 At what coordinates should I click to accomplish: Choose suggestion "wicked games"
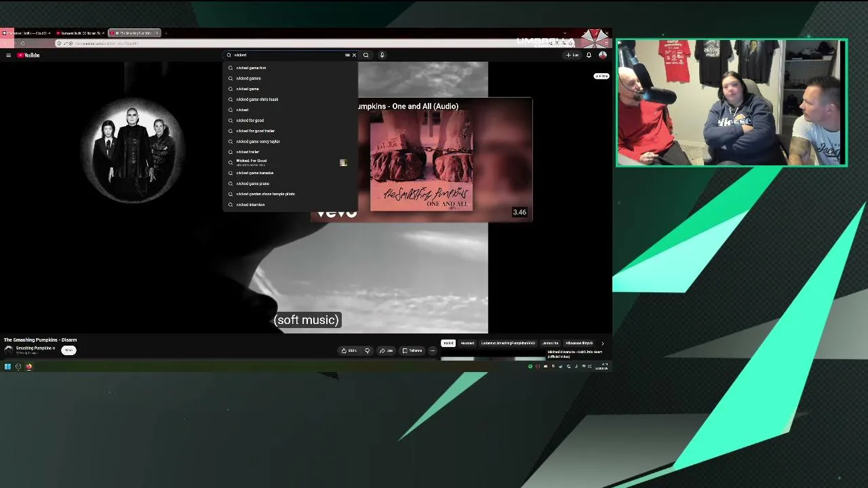pos(290,78)
